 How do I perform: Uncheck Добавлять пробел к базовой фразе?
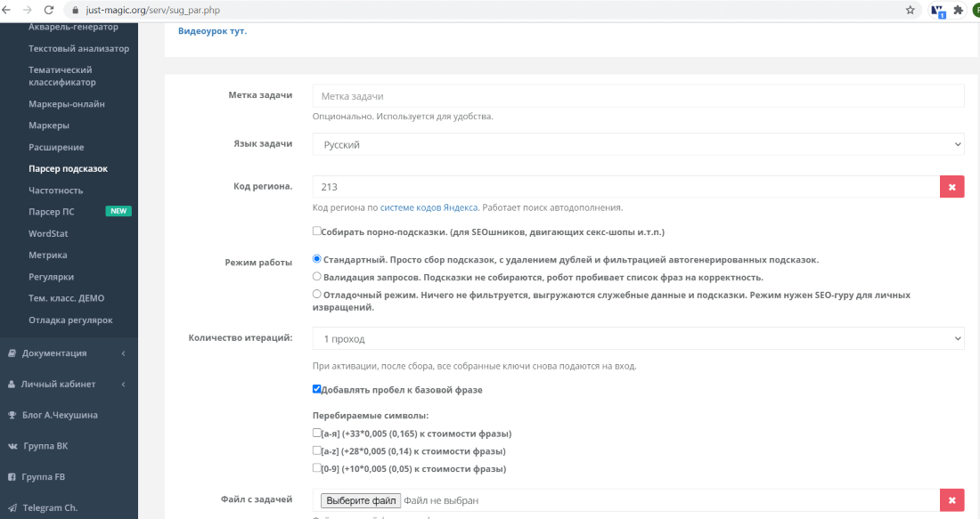317,388
